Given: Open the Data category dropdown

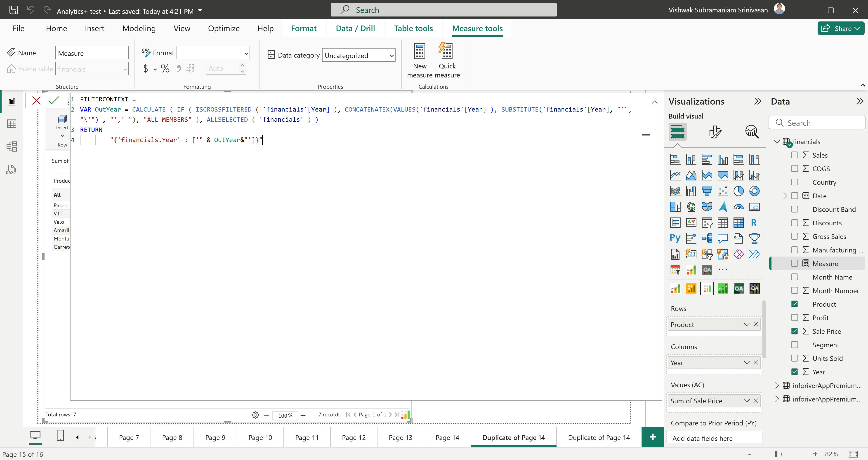Looking at the screenshot, I should [359, 56].
